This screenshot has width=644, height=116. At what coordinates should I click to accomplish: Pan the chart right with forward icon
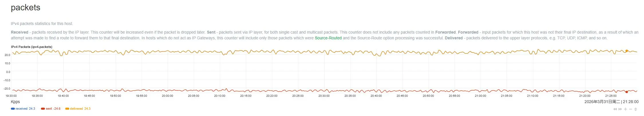(620, 109)
